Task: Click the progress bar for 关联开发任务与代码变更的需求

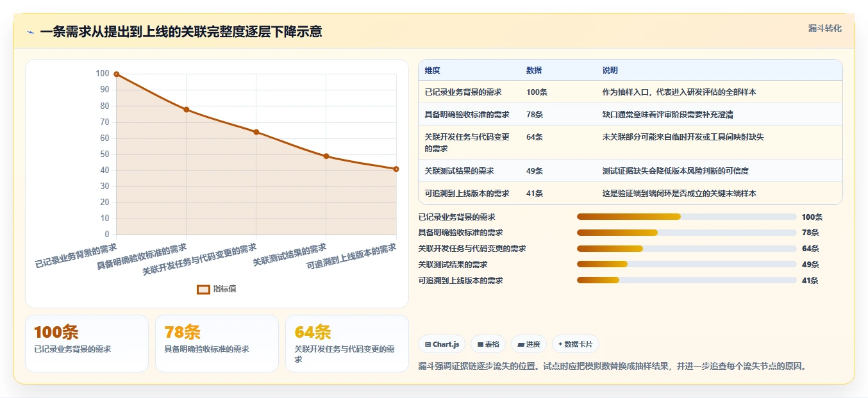Action: coord(687,249)
